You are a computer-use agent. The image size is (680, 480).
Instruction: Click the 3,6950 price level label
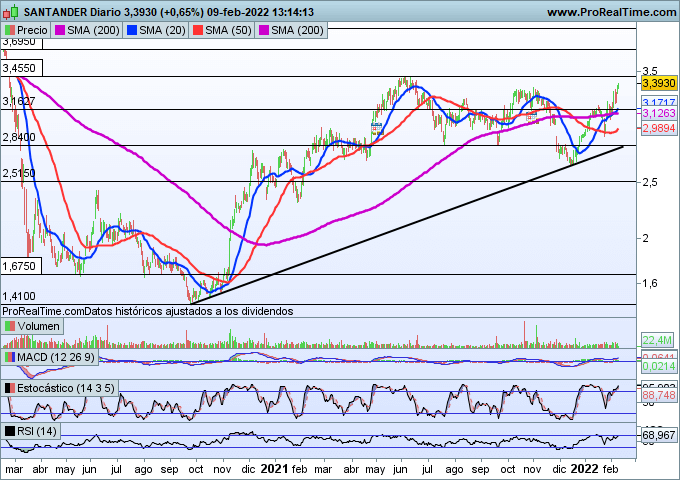(21, 42)
